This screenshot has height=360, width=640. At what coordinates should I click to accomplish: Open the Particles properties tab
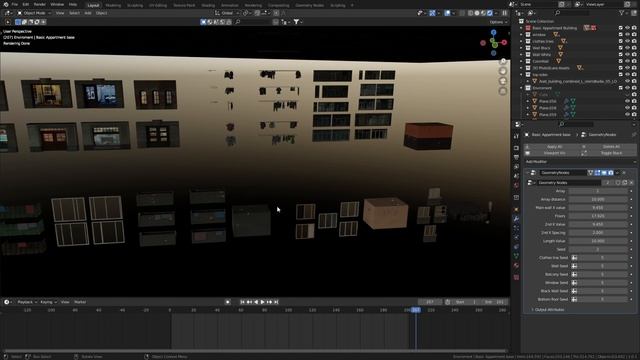[x=516, y=228]
